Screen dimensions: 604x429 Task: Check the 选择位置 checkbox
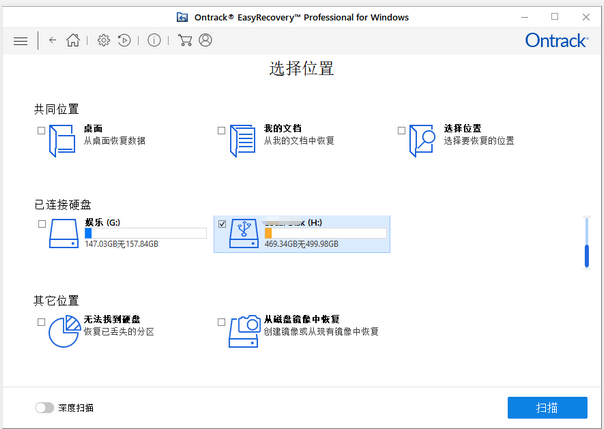click(401, 131)
